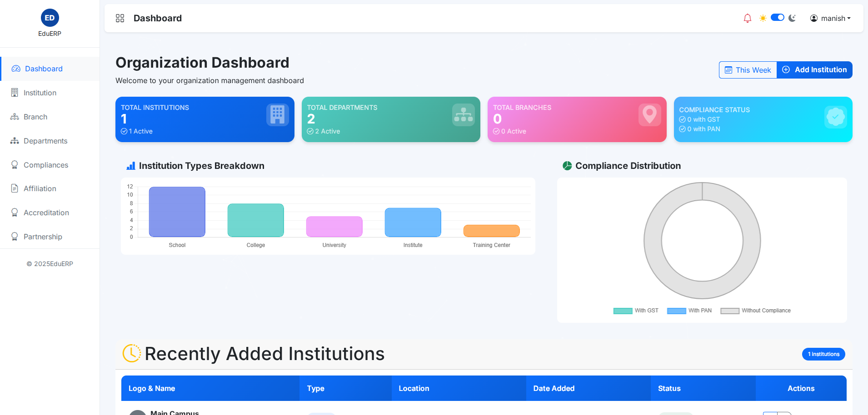The height and width of the screenshot is (415, 868).
Task: Click the dashboard grid icon in header
Action: click(120, 18)
